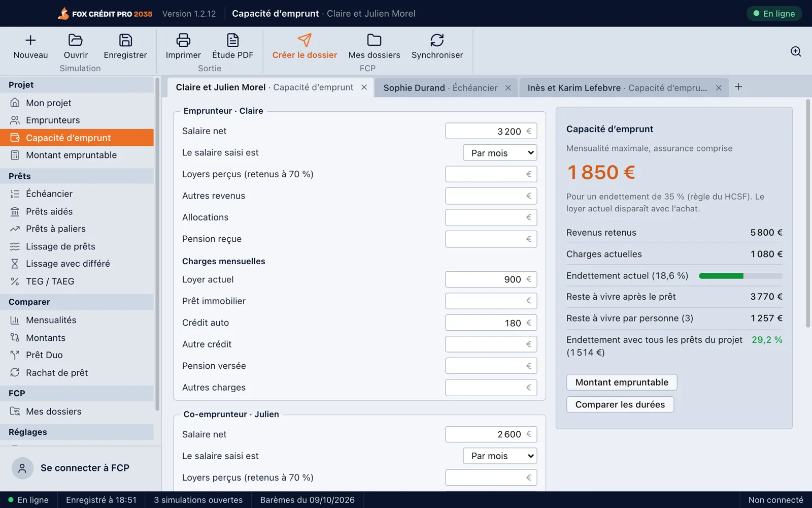
Task: Click the En ligne status badge
Action: click(774, 14)
